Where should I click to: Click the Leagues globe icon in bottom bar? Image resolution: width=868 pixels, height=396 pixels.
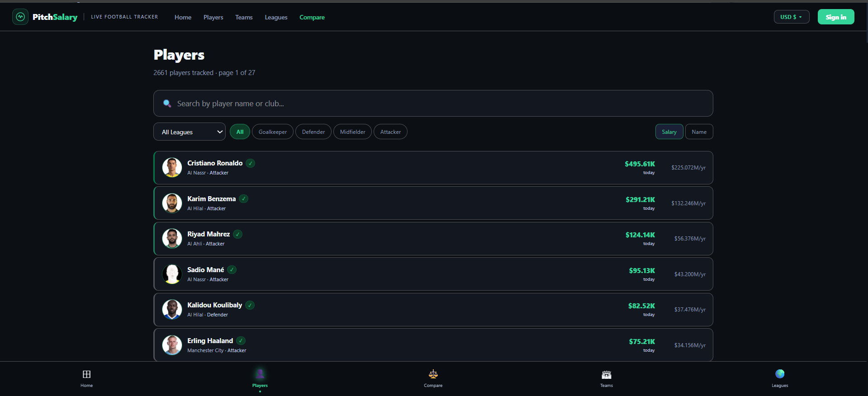click(780, 374)
